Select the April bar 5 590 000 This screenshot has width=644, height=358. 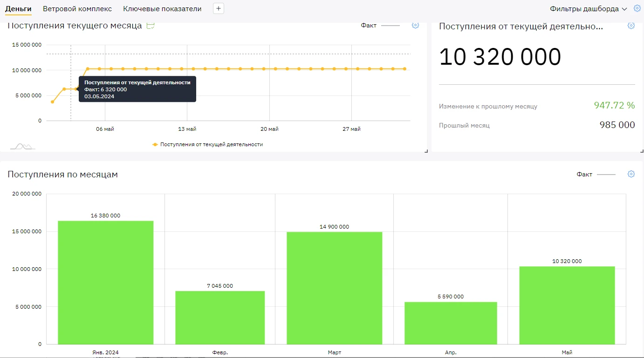pyautogui.click(x=451, y=323)
